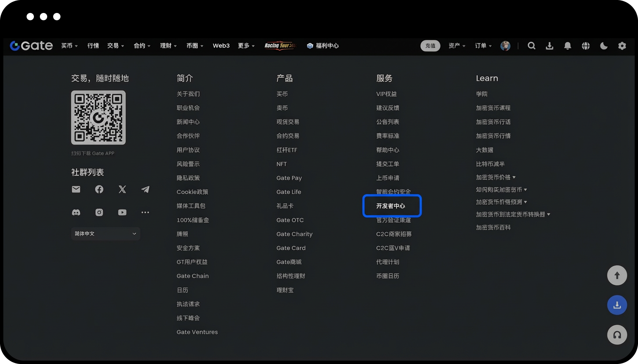Open the NFT product link
This screenshot has width=638, height=364.
tap(281, 164)
